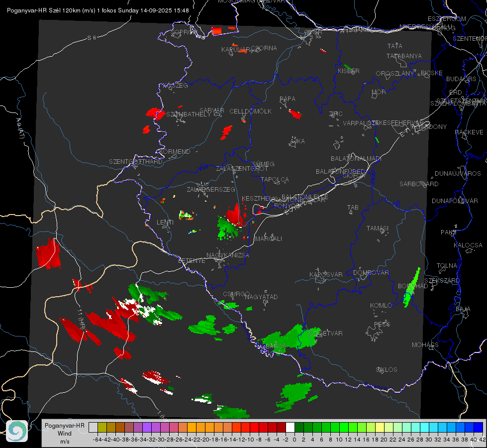Click the SZIGETVAR city label

coord(325,333)
